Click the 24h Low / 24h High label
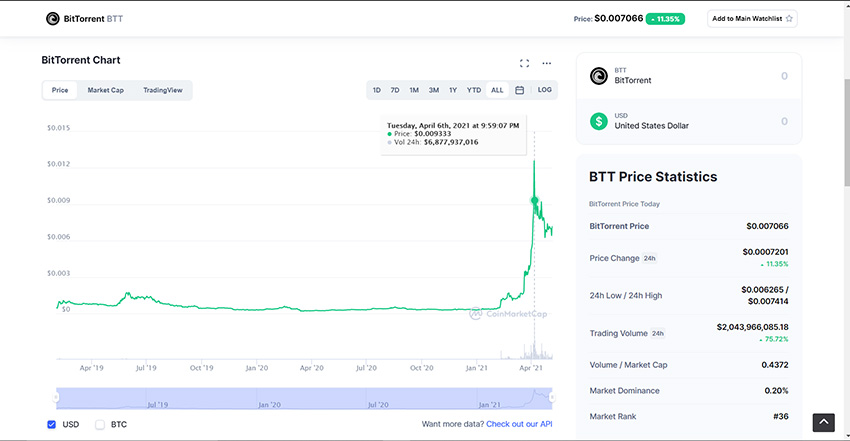 (626, 296)
